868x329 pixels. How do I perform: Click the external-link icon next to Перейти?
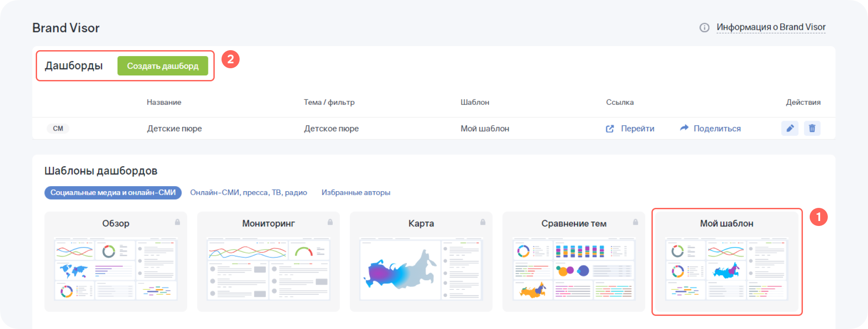610,129
